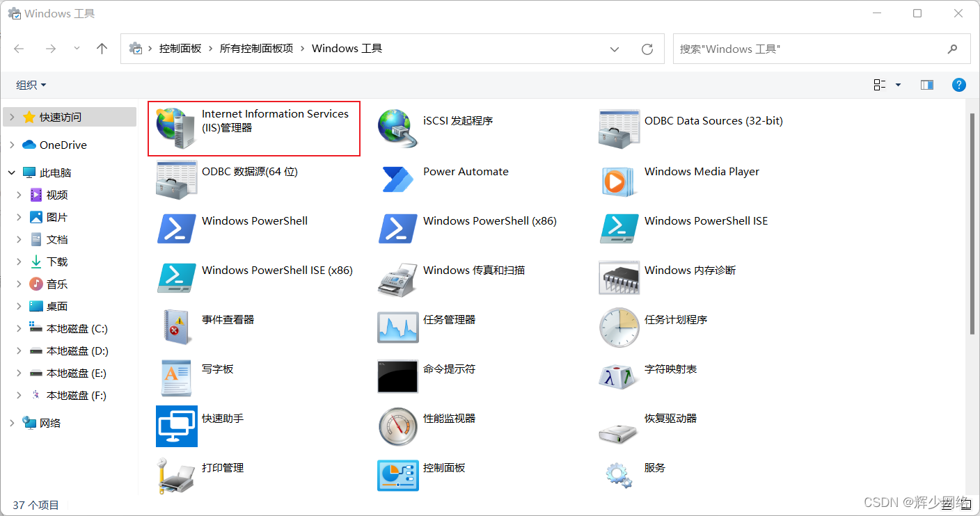This screenshot has height=516, width=980.
Task: Open Windows PowerShell icon
Action: click(x=177, y=228)
